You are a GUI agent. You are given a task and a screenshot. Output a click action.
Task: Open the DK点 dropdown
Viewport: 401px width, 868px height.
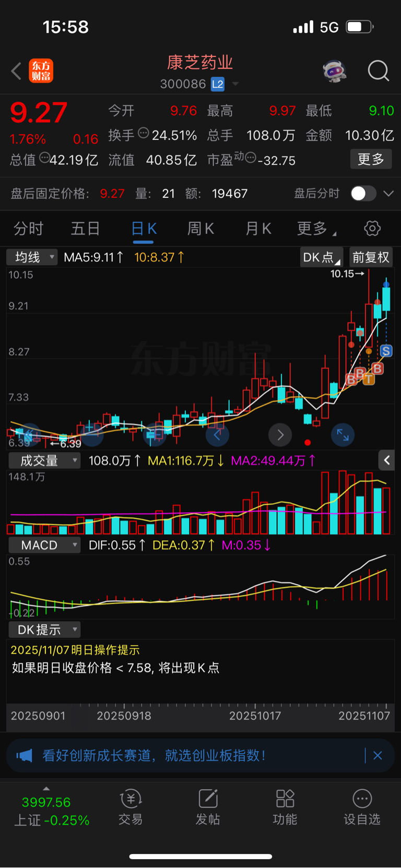point(321,257)
